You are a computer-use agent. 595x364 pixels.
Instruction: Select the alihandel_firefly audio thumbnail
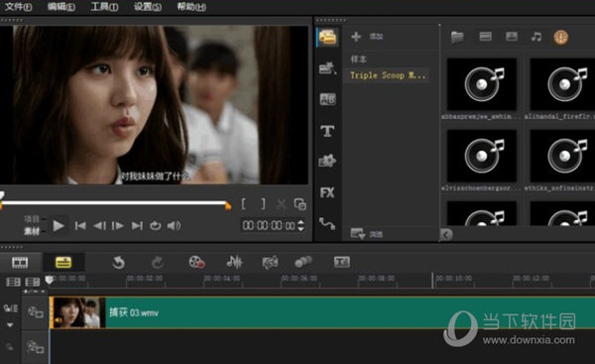pyautogui.click(x=562, y=84)
